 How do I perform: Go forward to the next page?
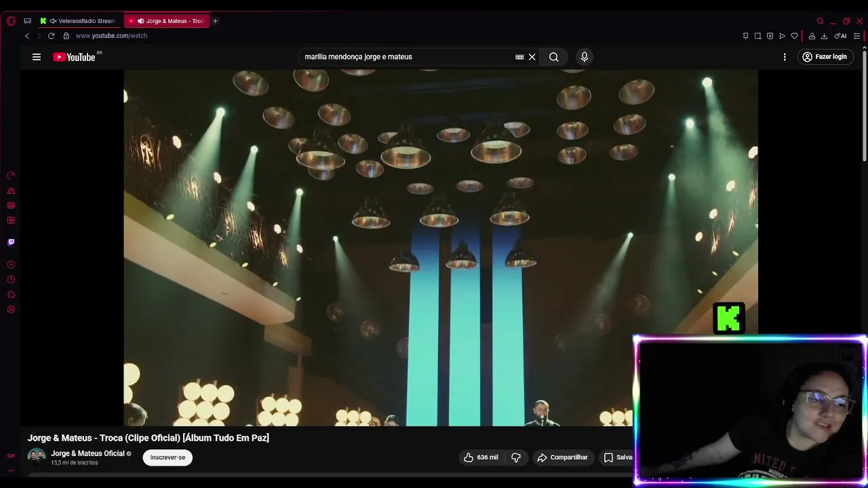(39, 36)
